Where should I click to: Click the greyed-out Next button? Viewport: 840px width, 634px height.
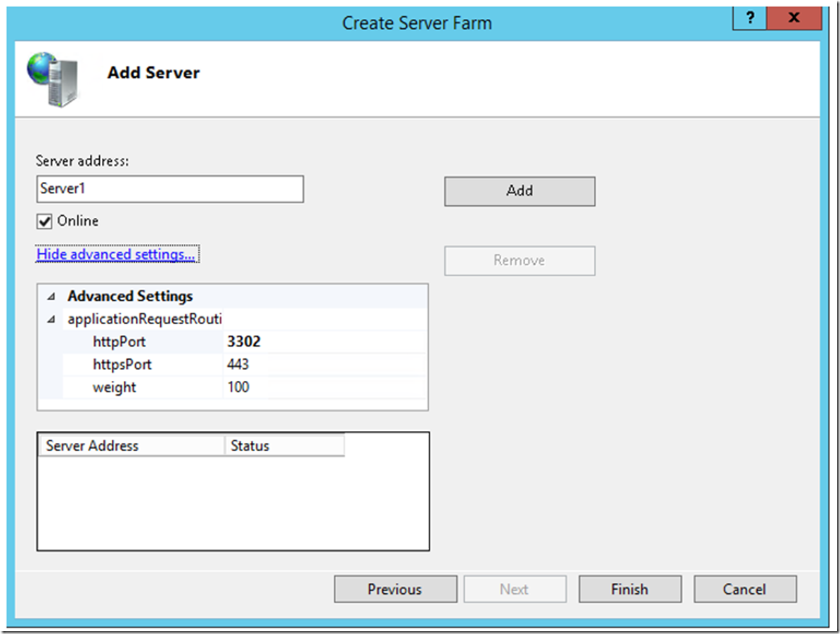(x=515, y=589)
